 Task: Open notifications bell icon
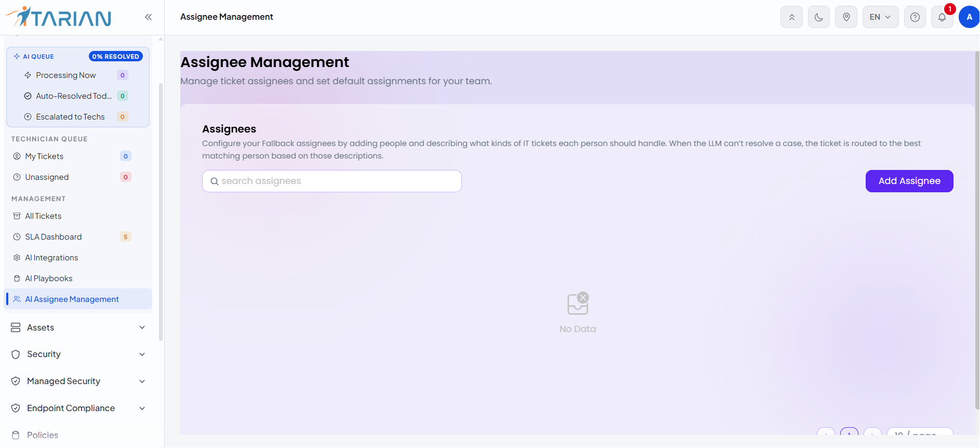tap(942, 17)
